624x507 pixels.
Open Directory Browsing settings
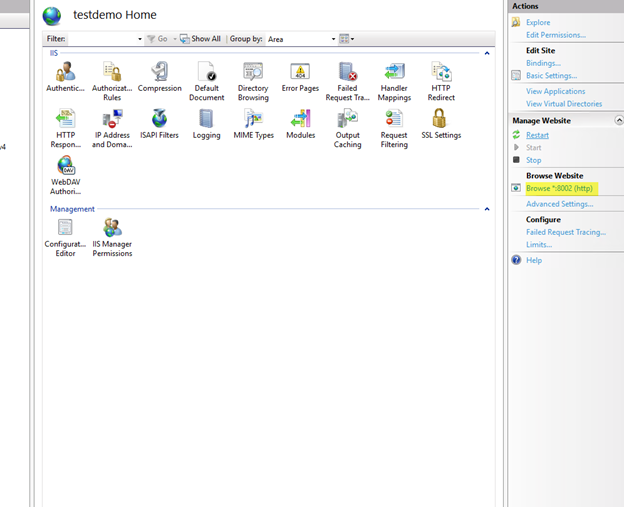253,73
